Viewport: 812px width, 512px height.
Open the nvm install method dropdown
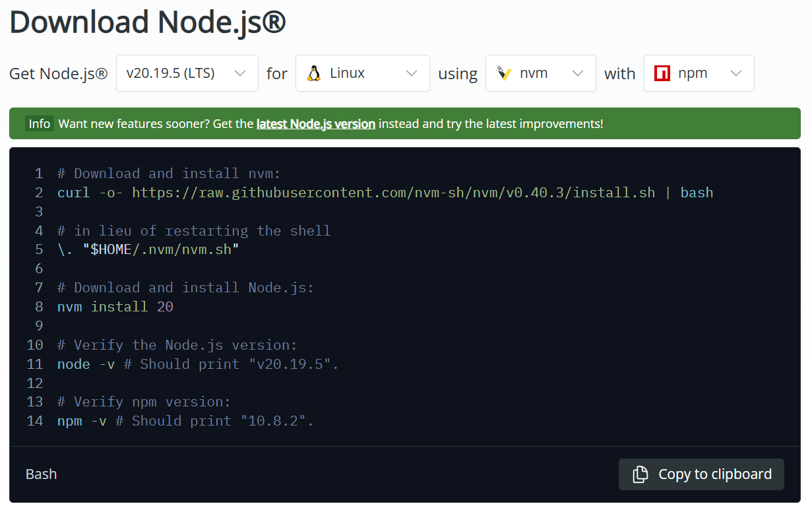[541, 73]
